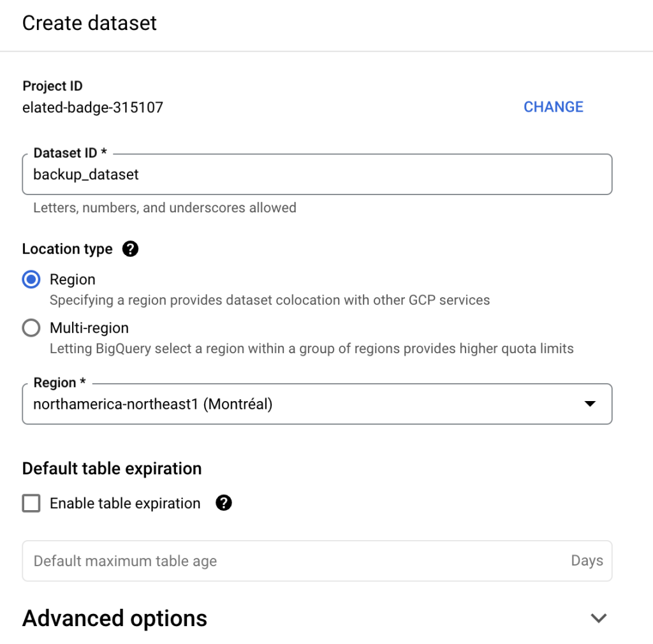653x644 pixels.
Task: Enable table expiration checkbox
Action: click(x=31, y=503)
